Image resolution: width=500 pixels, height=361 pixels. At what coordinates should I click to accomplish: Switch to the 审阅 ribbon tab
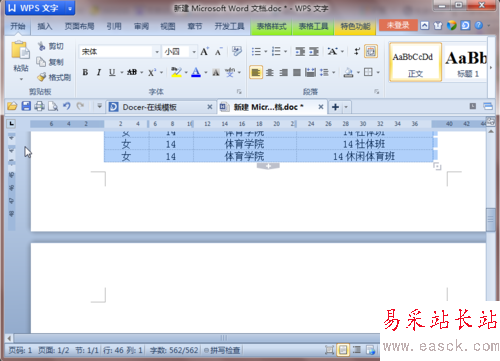pyautogui.click(x=141, y=26)
